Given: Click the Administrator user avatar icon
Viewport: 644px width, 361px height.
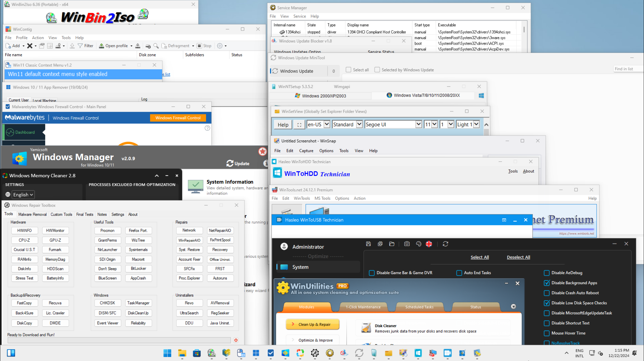Looking at the screenshot, I should click(x=284, y=247).
